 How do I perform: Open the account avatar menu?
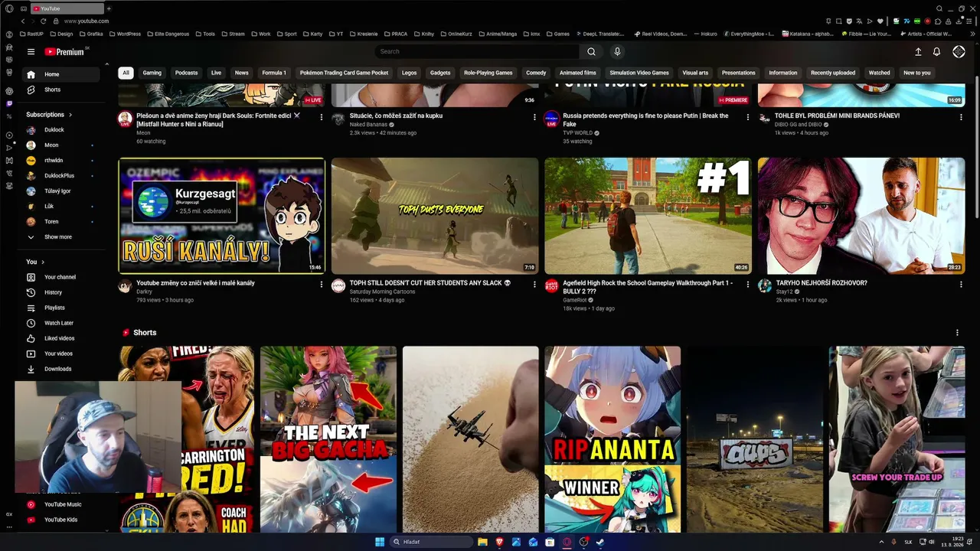(x=959, y=52)
